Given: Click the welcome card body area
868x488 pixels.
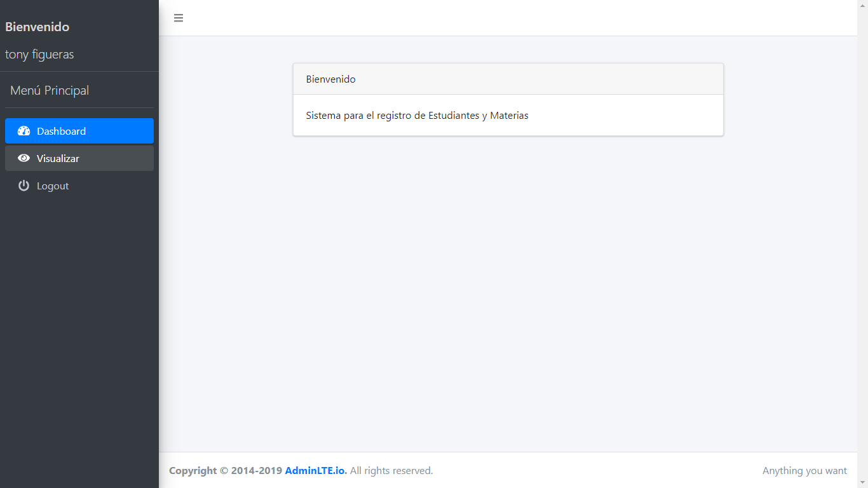Looking at the screenshot, I should [508, 115].
